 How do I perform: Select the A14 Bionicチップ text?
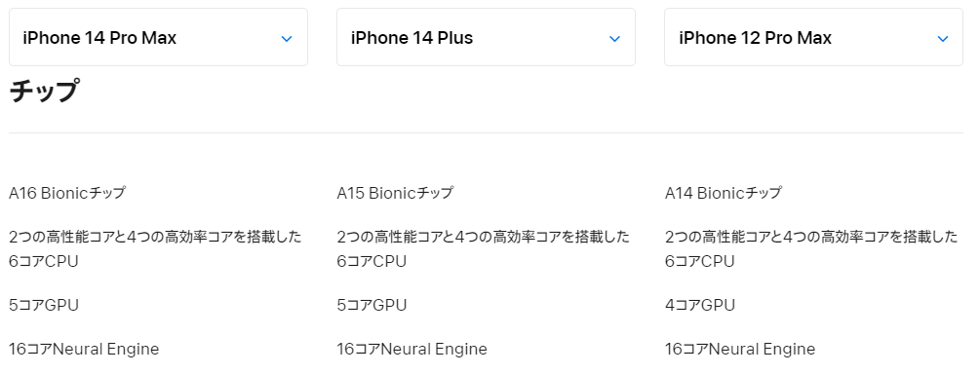[723, 193]
